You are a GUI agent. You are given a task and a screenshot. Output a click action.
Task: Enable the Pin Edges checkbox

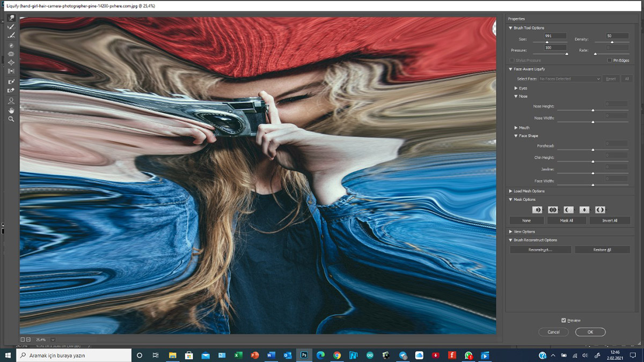[610, 61]
